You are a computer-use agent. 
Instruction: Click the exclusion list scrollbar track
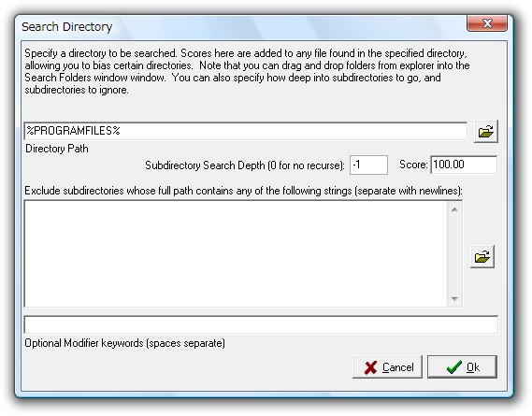[454, 254]
